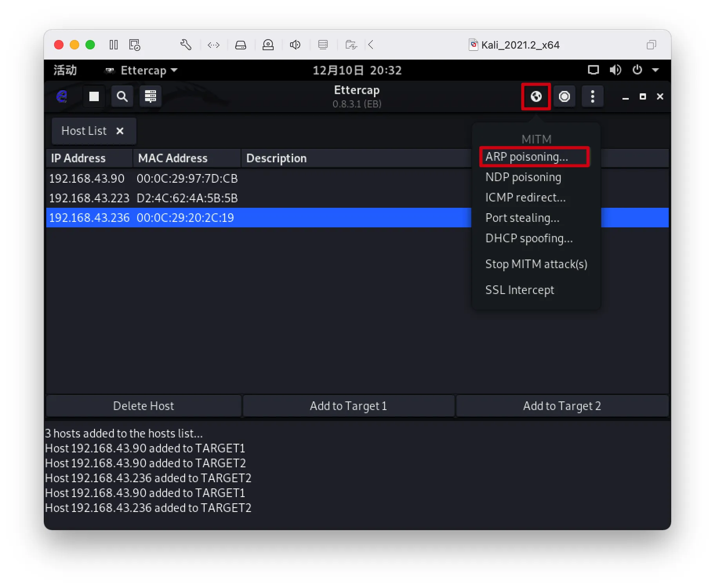715x588 pixels.
Task: Click Add to Target 1 button
Action: (x=348, y=406)
